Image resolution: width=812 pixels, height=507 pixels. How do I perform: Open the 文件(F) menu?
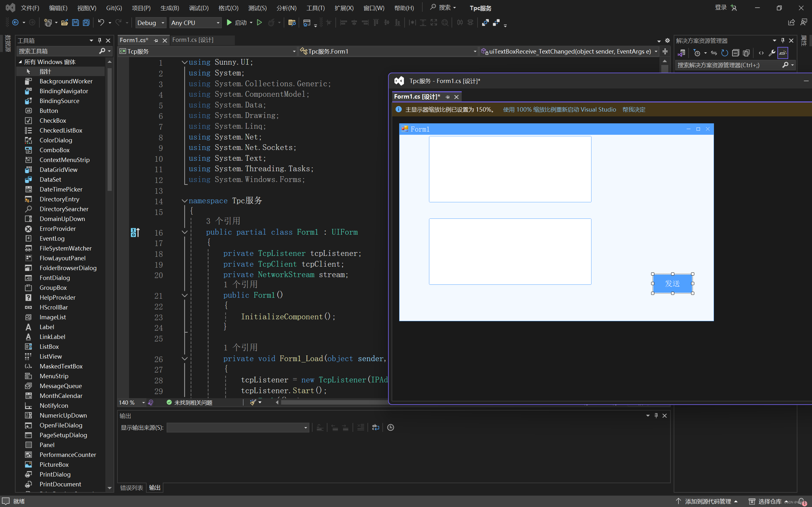tap(30, 8)
